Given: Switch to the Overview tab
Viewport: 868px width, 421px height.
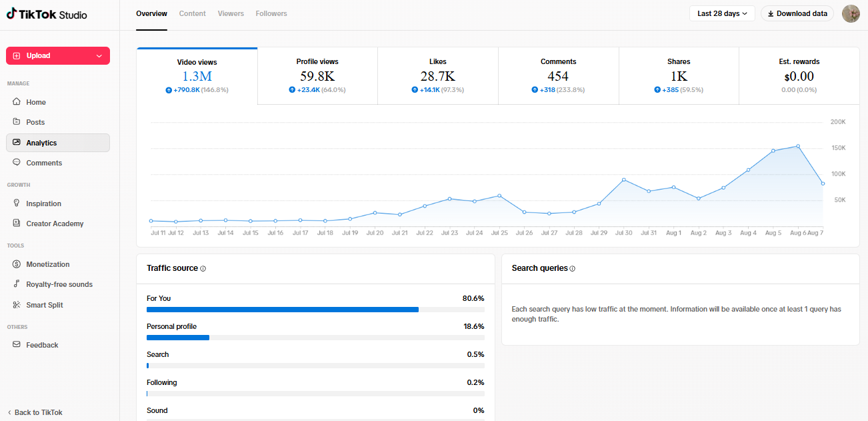Looking at the screenshot, I should tap(151, 13).
